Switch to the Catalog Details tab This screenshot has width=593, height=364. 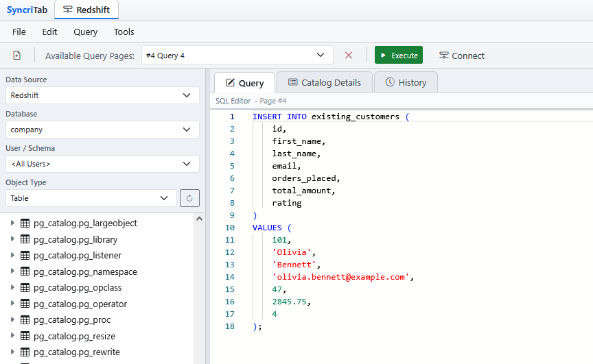(x=325, y=82)
